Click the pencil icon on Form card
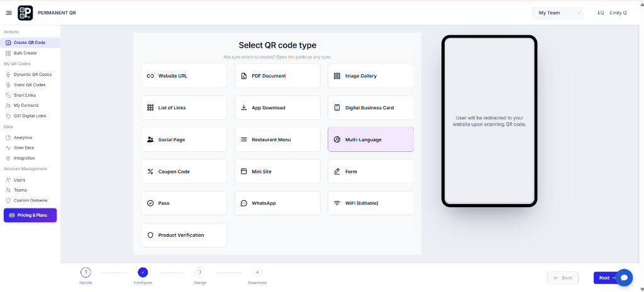This screenshot has height=292, width=644. (x=337, y=171)
